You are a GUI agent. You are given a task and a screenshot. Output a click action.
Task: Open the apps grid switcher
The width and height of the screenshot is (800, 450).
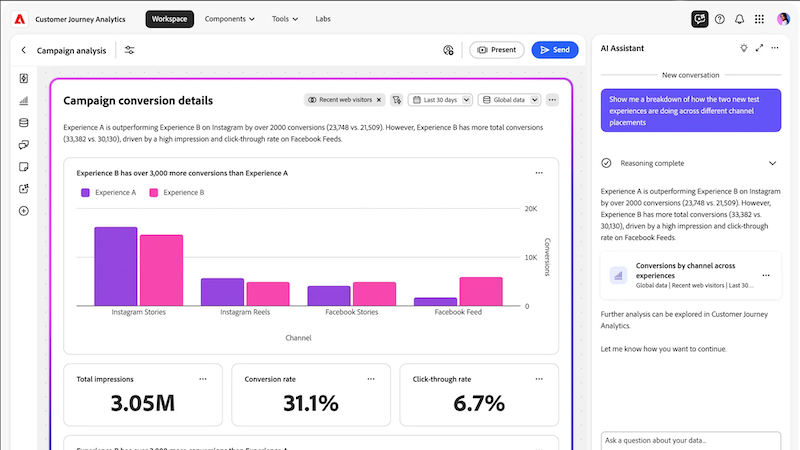[759, 19]
